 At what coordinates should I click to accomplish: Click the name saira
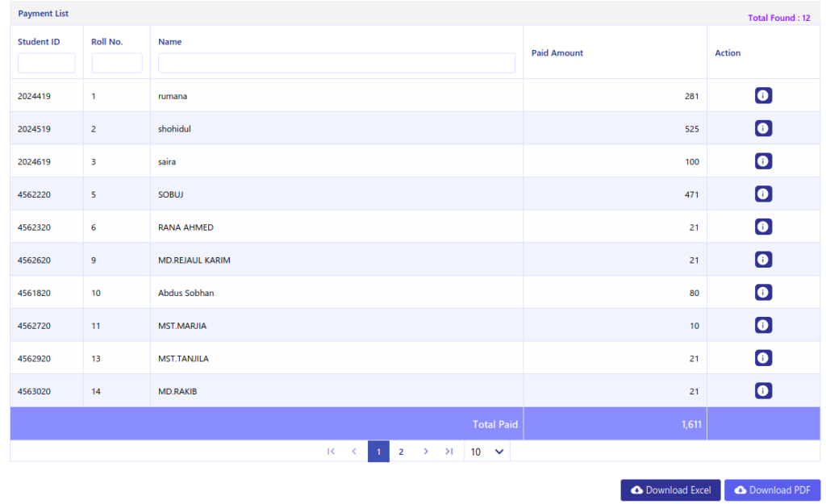click(x=167, y=161)
